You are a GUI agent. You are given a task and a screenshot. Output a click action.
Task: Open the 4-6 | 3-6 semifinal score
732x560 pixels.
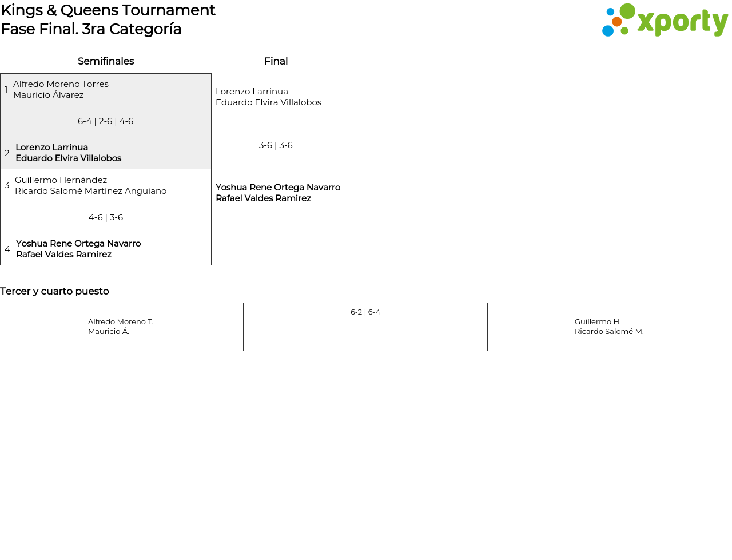(106, 217)
